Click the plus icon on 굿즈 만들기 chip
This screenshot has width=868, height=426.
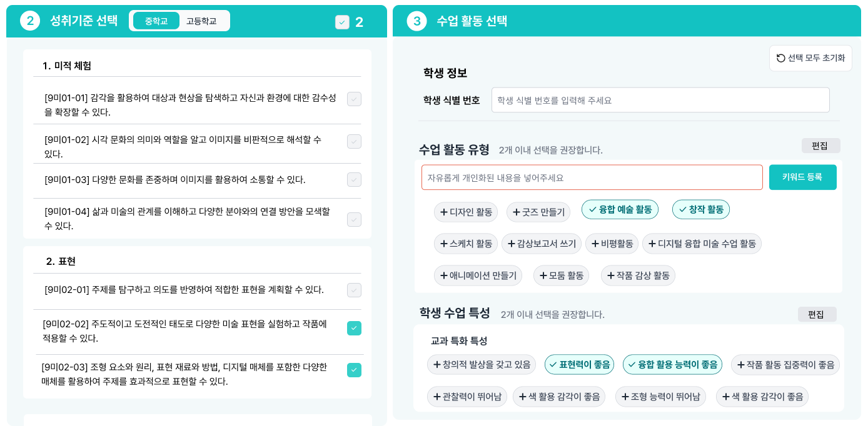tap(517, 212)
